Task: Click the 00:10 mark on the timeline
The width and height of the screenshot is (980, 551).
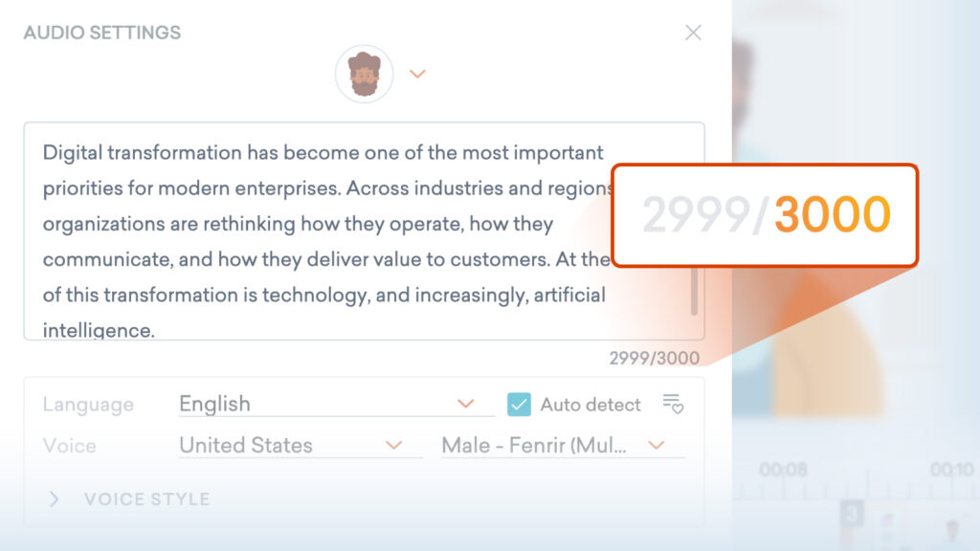Action: pos(951,470)
